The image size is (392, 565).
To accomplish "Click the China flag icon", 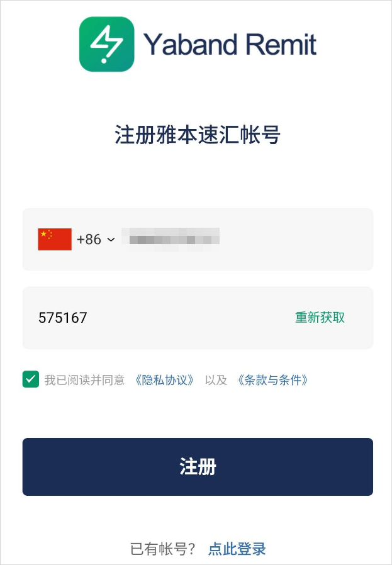I will [55, 239].
